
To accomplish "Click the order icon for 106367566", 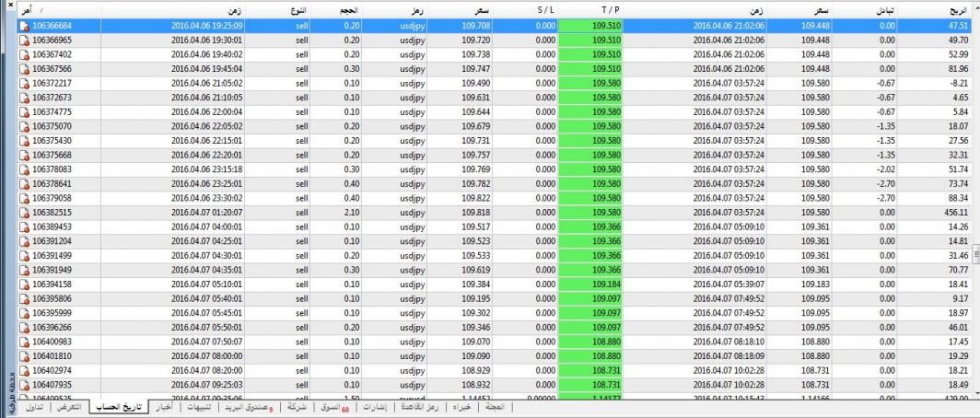I will pos(24,69).
